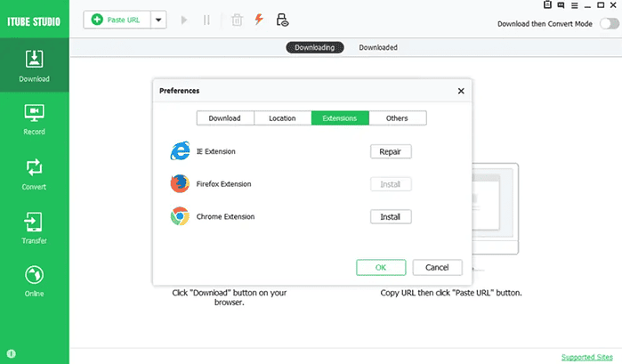This screenshot has height=364, width=622.
Task: Click Cancel in Preferences dialog
Action: pos(437,268)
